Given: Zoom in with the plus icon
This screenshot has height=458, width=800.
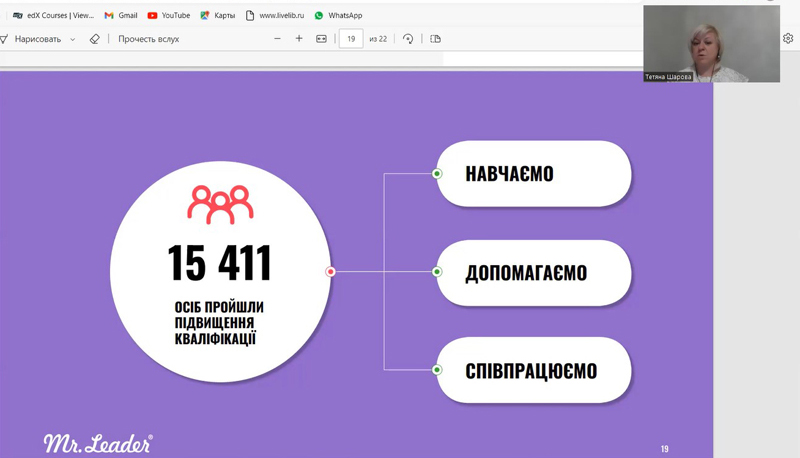Looking at the screenshot, I should pos(299,39).
